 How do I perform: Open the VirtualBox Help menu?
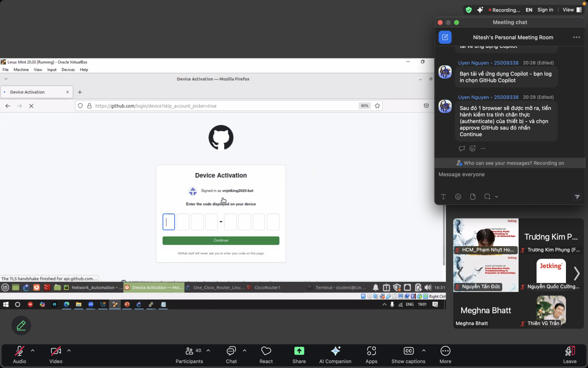point(84,70)
